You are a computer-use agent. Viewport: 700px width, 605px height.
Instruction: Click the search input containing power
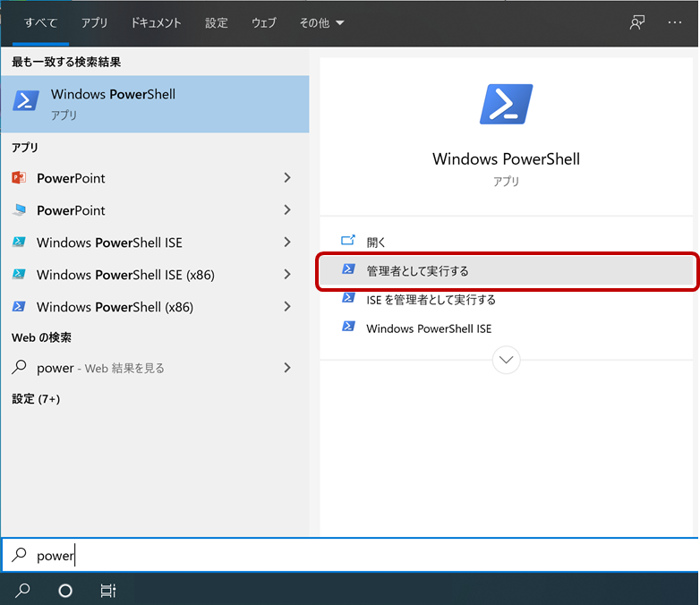click(x=350, y=555)
